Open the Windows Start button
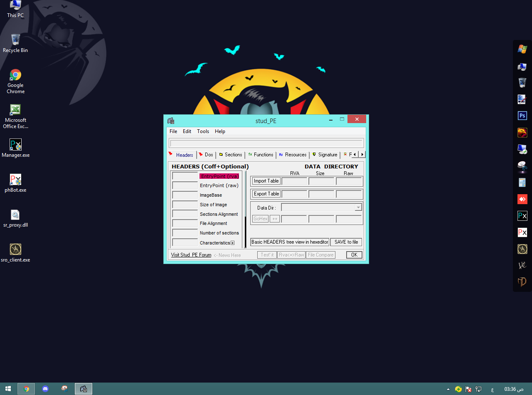The width and height of the screenshot is (532, 395). tap(8, 389)
